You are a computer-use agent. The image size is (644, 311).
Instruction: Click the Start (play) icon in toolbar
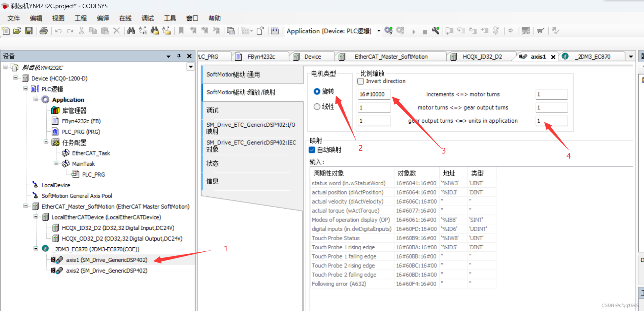[414, 31]
